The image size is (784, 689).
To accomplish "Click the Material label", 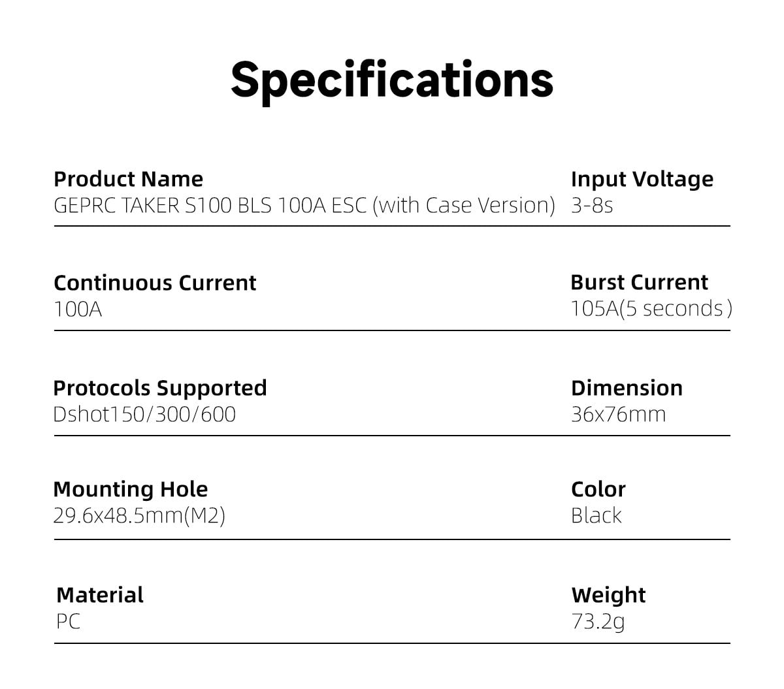I will coord(100,595).
